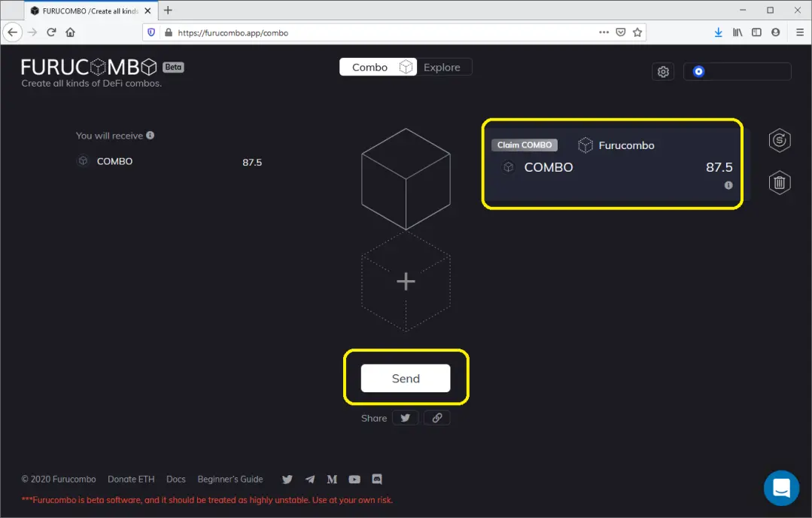Delete cube with the trash hexagon icon
Viewport: 812px width, 518px height.
(x=780, y=182)
